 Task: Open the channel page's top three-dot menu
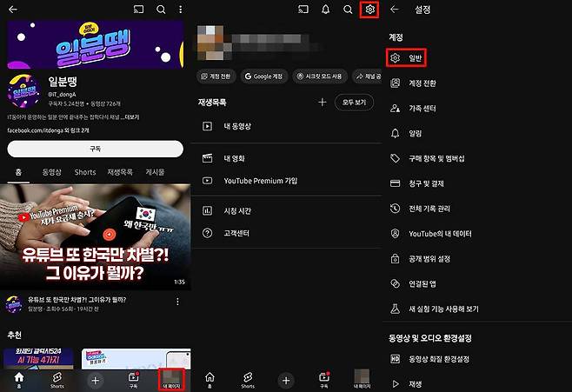coord(180,9)
